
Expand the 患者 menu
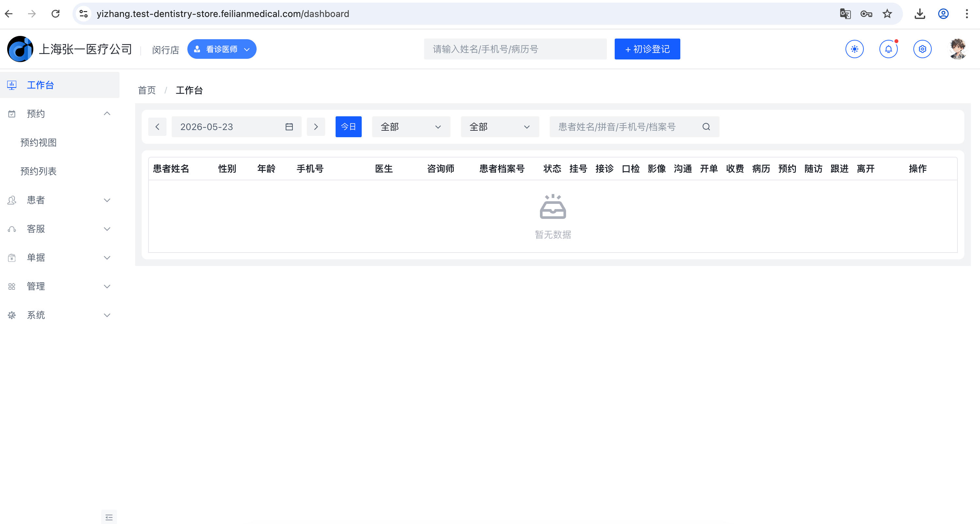(x=60, y=200)
